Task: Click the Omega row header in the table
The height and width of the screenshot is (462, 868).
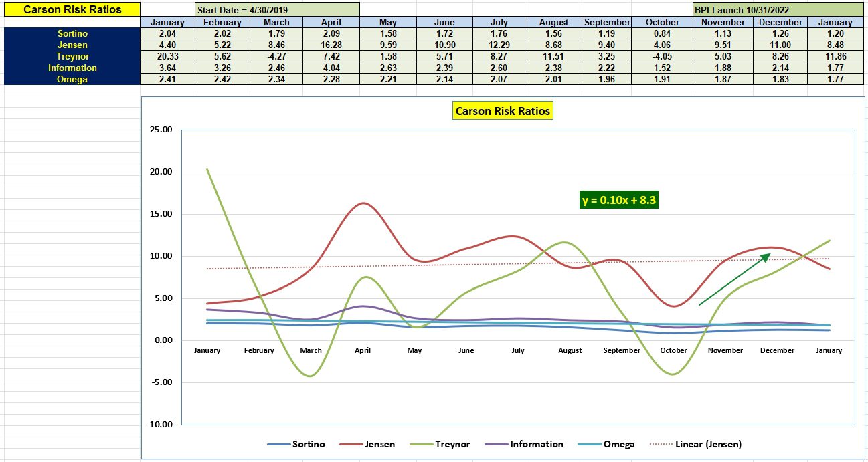Action: tap(72, 79)
